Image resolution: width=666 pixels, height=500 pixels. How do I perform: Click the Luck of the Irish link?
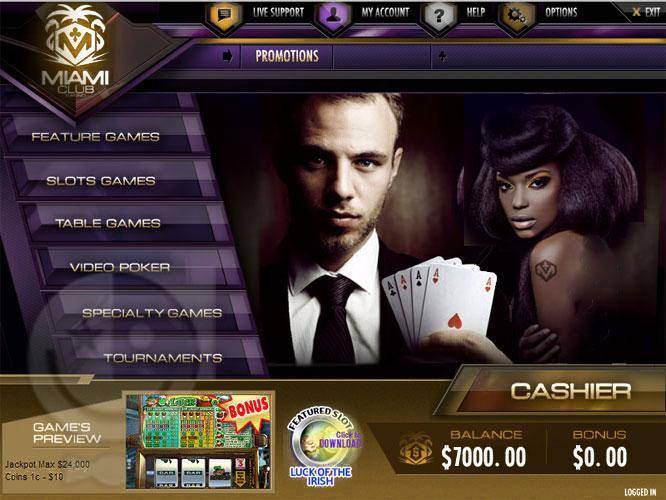(321, 476)
